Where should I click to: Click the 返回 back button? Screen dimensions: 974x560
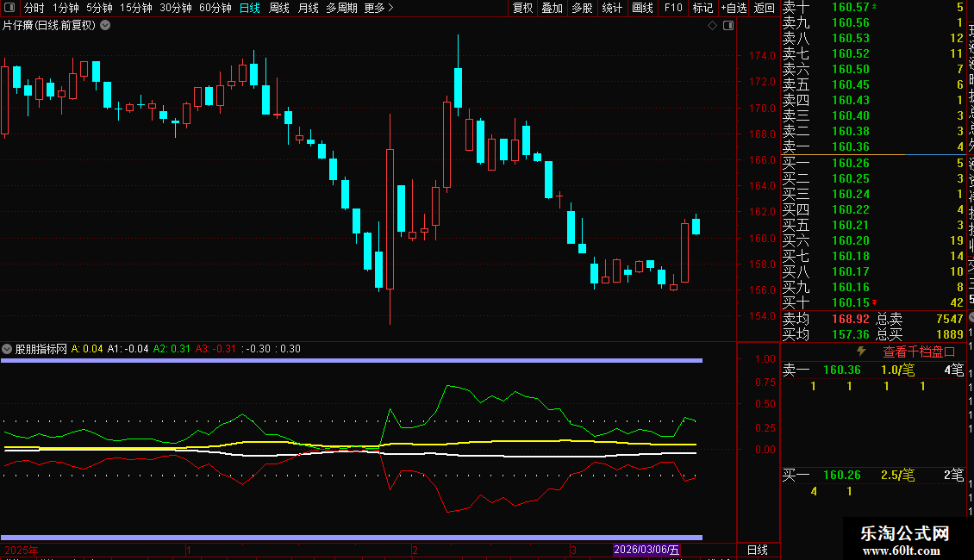tap(765, 8)
